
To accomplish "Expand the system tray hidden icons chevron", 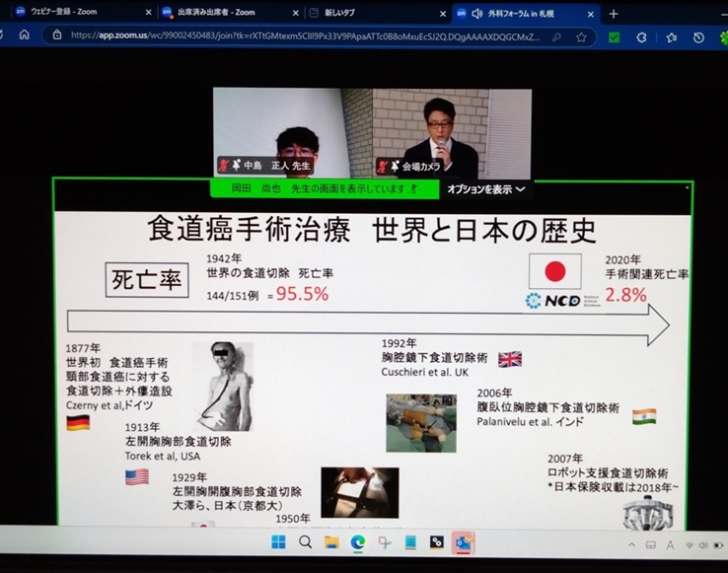I will tap(632, 544).
